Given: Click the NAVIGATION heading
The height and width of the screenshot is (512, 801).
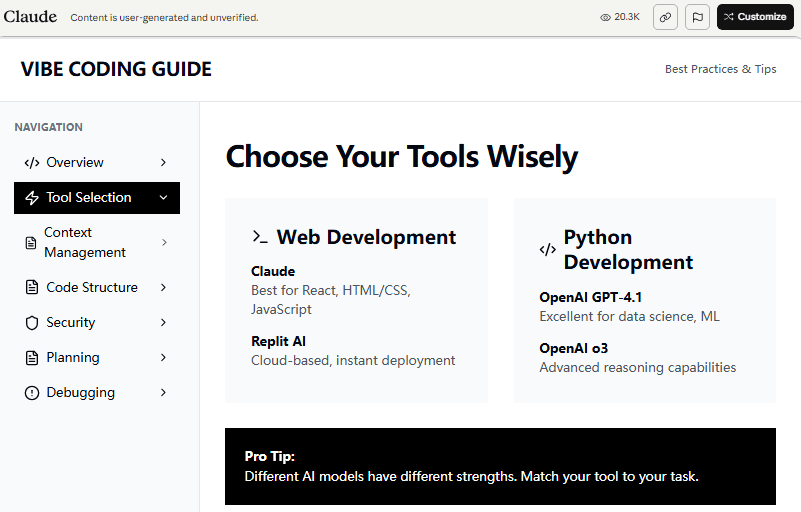Looking at the screenshot, I should pyautogui.click(x=49, y=127).
